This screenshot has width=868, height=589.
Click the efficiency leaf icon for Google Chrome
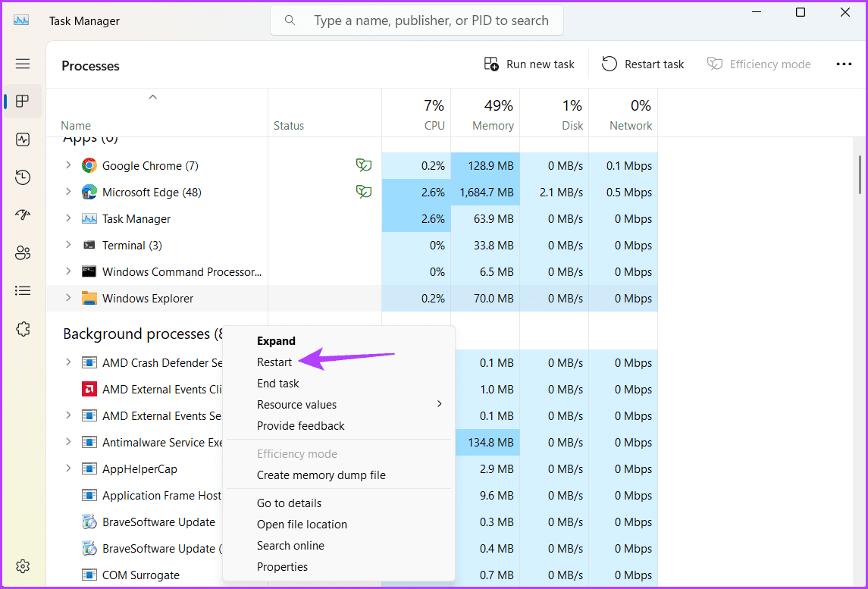[364, 165]
